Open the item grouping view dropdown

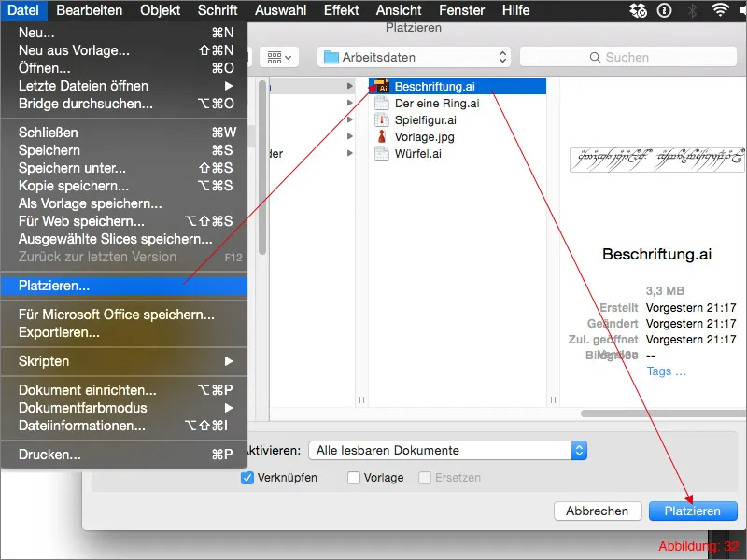click(279, 57)
